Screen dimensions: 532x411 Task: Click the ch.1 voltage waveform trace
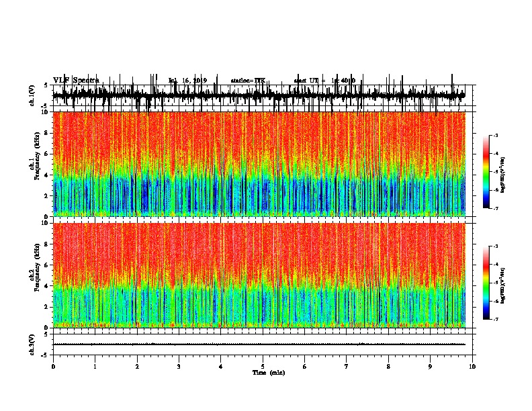(259, 95)
